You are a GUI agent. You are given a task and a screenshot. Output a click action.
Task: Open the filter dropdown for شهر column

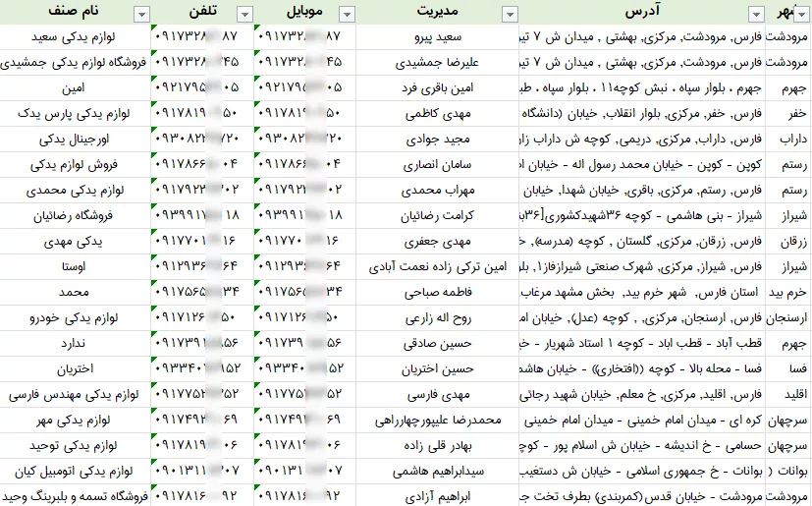coord(803,15)
